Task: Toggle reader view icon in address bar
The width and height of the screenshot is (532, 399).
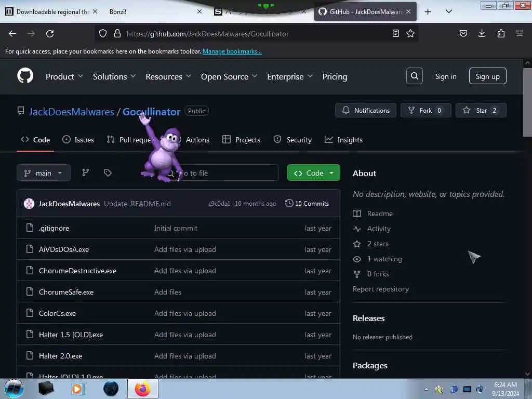Action: [395, 33]
